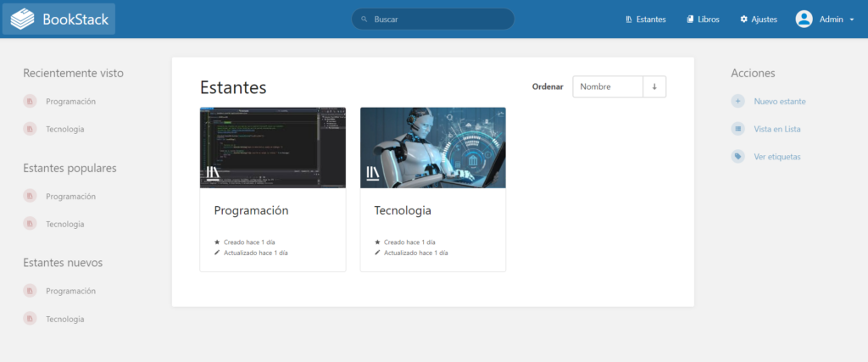This screenshot has height=362, width=868.
Task: Click "Creado hace 1 día" on the Tecnologia card
Action: tap(409, 242)
